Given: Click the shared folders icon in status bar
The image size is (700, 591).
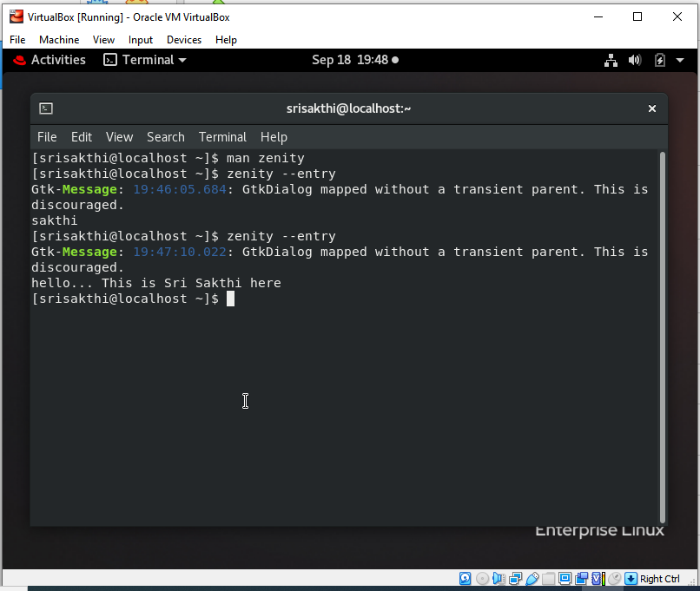Looking at the screenshot, I should pos(549,578).
